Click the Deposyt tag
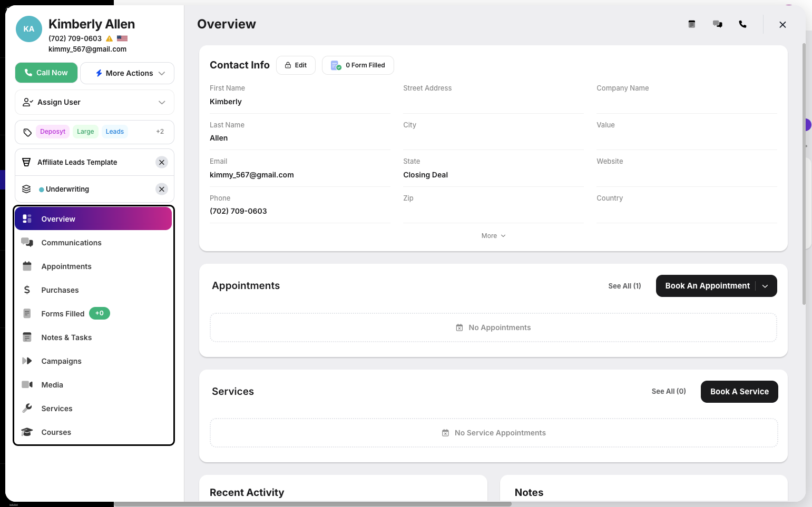 pos(53,132)
